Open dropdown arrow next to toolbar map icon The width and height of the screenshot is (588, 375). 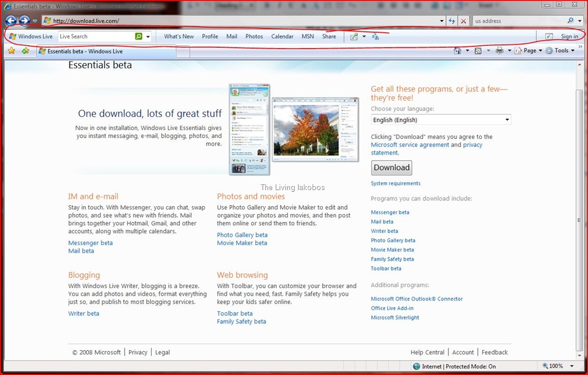pyautogui.click(x=364, y=37)
